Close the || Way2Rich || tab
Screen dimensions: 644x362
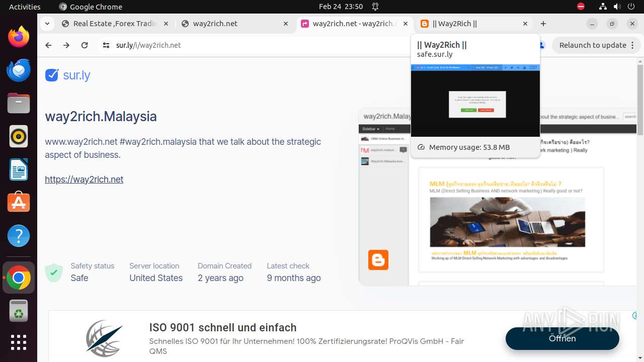coord(525,24)
